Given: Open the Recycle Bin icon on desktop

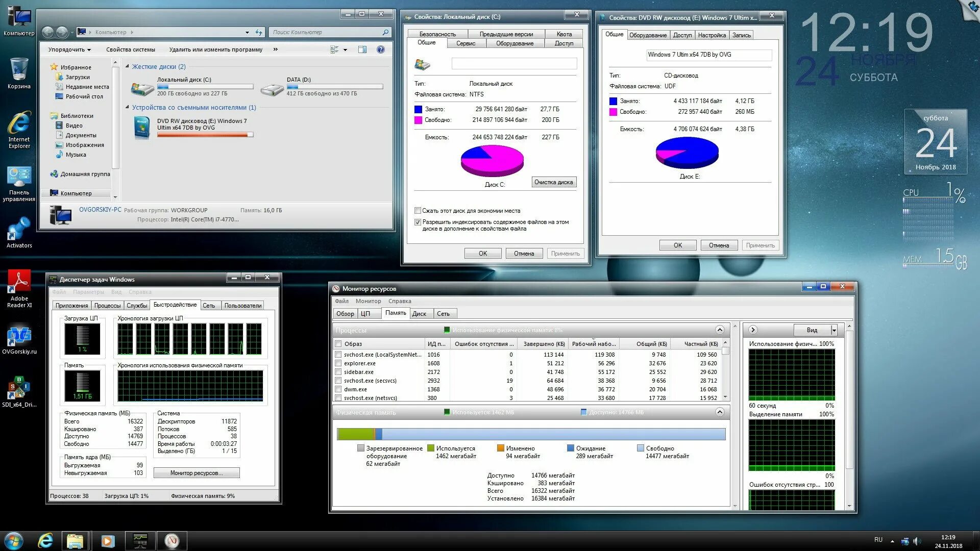Looking at the screenshot, I should (x=19, y=70).
